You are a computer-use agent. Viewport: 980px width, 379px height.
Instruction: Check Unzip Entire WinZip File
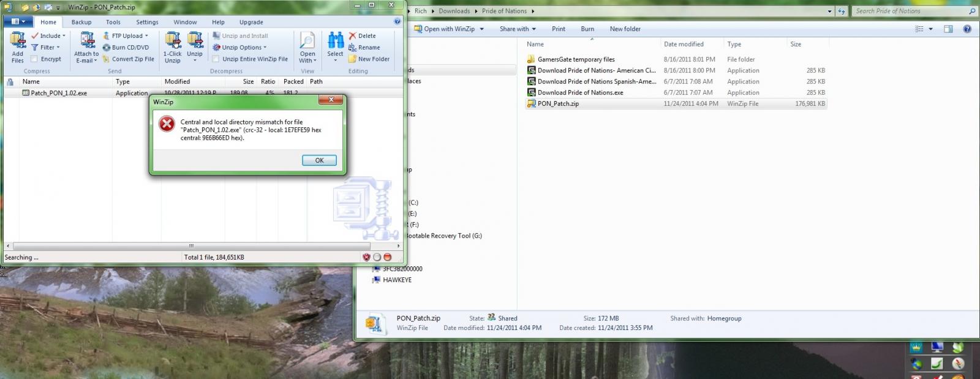[216, 59]
